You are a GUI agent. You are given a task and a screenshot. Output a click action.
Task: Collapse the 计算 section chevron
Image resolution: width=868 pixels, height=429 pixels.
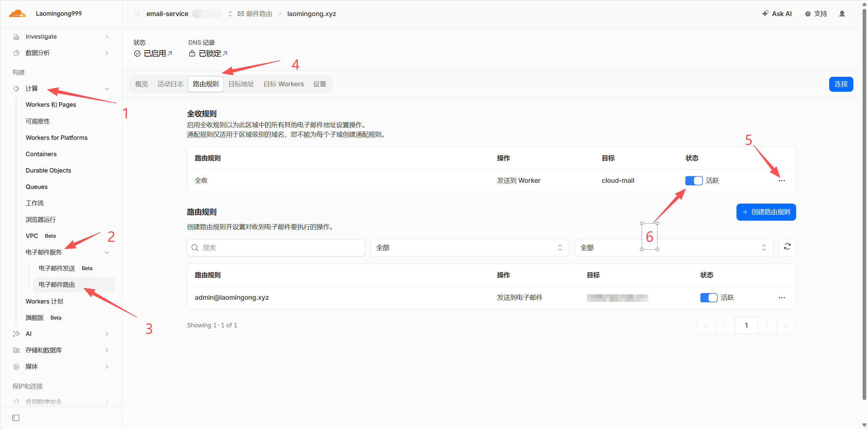(x=107, y=89)
